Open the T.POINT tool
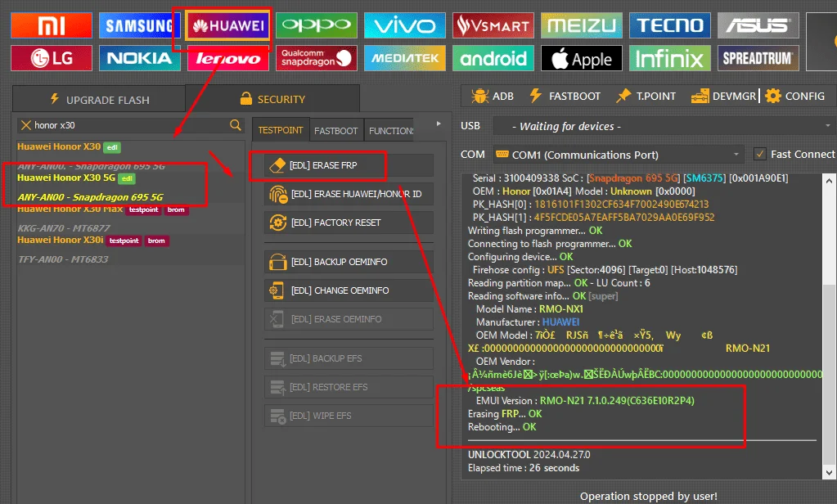 coord(646,96)
